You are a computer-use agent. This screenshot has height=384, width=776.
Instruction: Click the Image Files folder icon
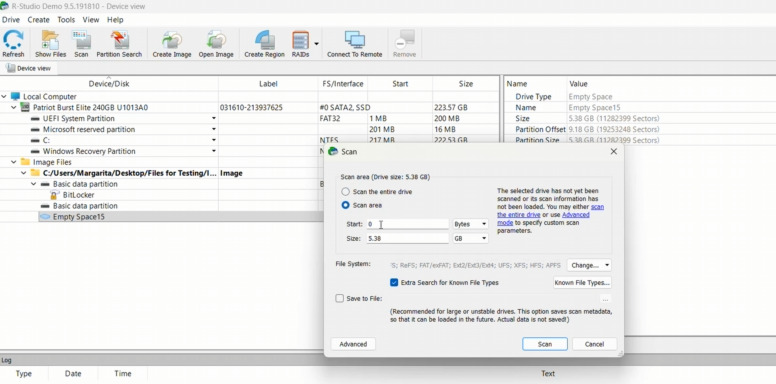25,162
